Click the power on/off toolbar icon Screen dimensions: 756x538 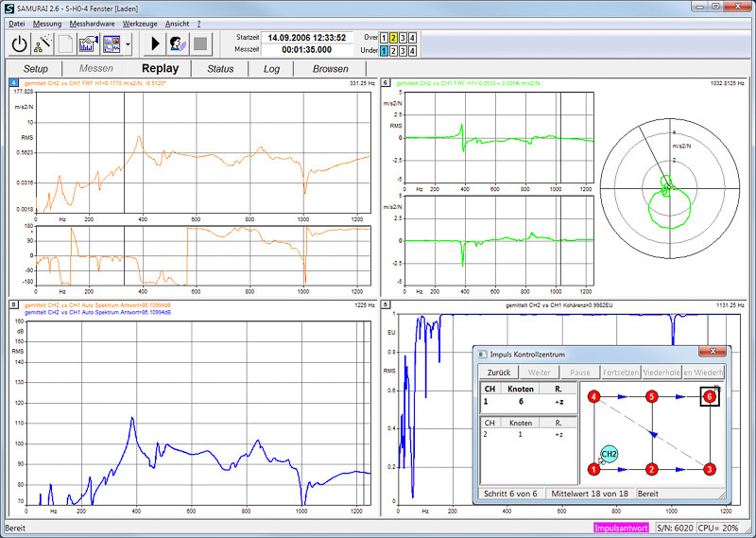(x=21, y=43)
